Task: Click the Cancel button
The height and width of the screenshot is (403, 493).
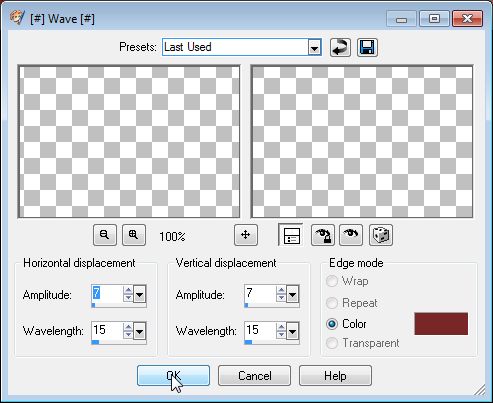Action: tap(254, 376)
